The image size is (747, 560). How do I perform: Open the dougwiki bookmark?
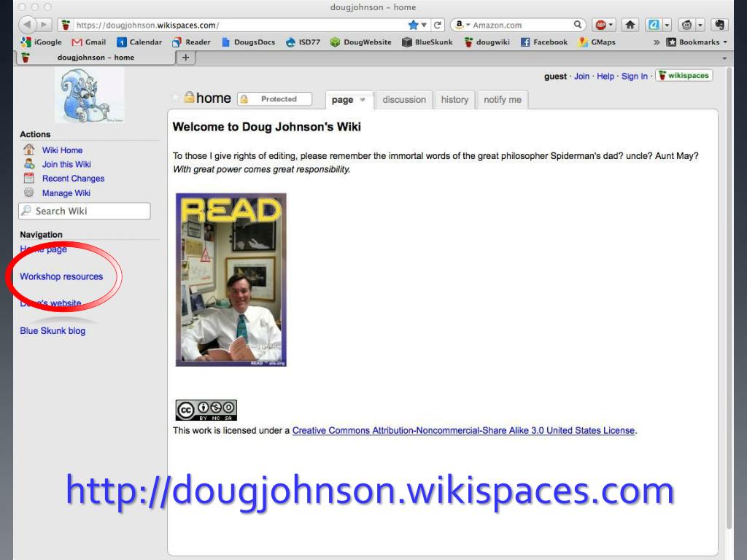tap(487, 42)
